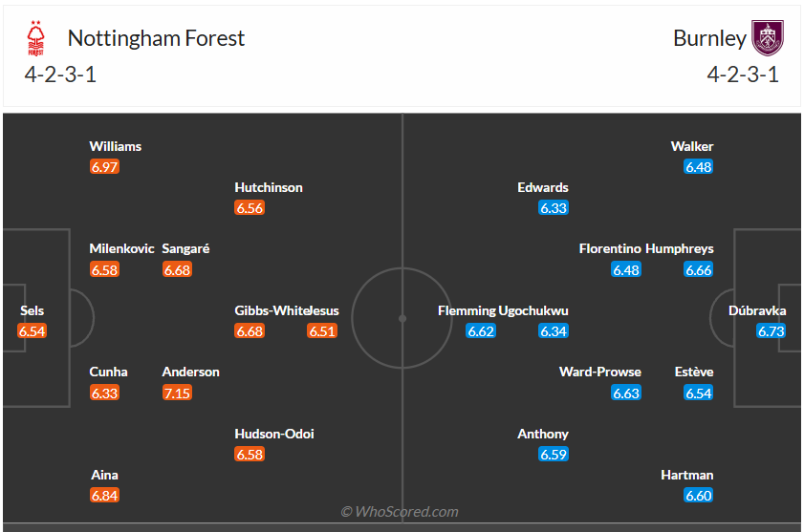The width and height of the screenshot is (804, 532).
Task: Select Anderson's 7.15 rating badge
Action: click(x=177, y=393)
